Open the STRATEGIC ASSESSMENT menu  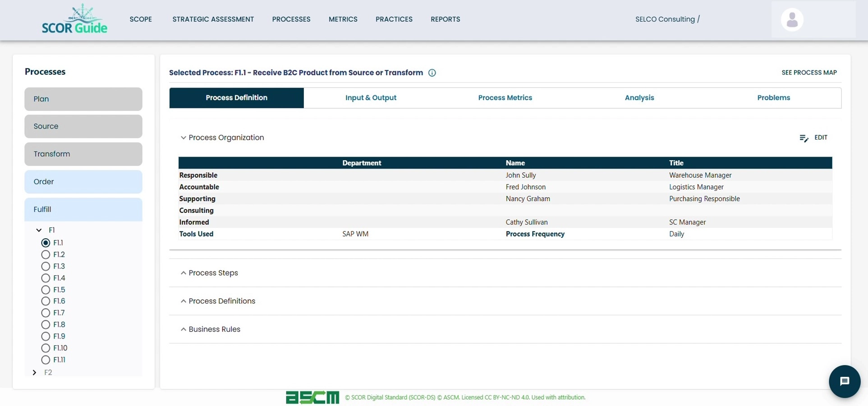tap(213, 19)
